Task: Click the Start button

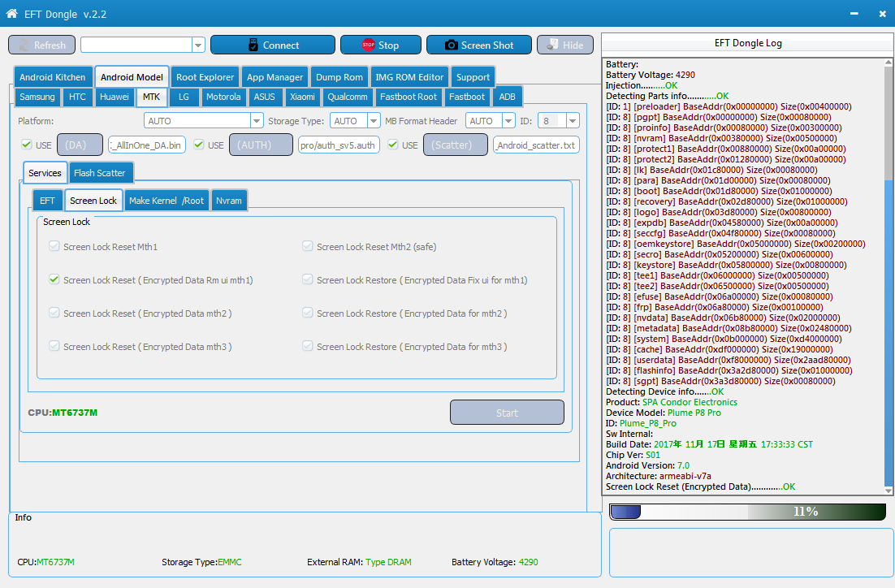Action: (x=507, y=413)
